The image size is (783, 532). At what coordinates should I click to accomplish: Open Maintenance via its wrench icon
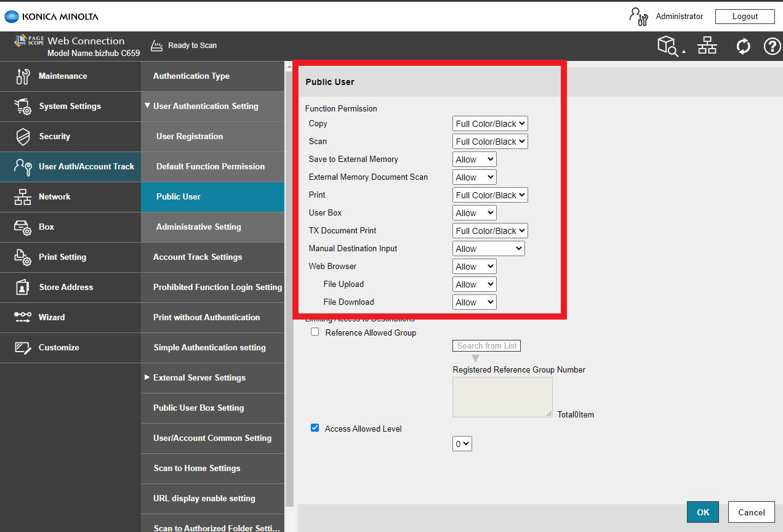point(23,76)
